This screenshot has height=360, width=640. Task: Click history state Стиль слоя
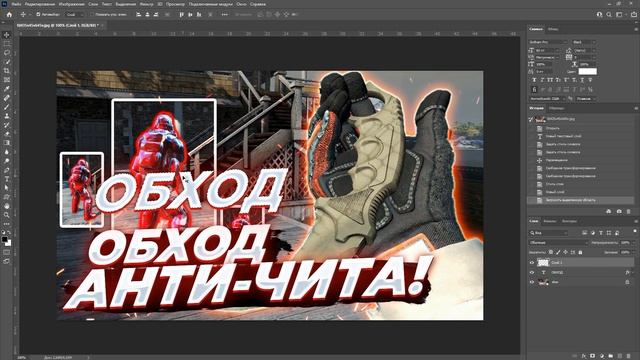click(x=555, y=184)
